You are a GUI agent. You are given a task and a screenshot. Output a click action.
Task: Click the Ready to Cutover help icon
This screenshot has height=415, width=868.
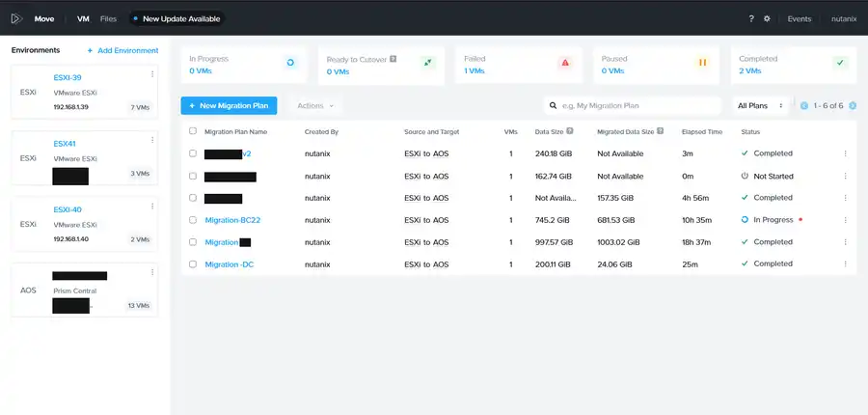[x=393, y=59]
